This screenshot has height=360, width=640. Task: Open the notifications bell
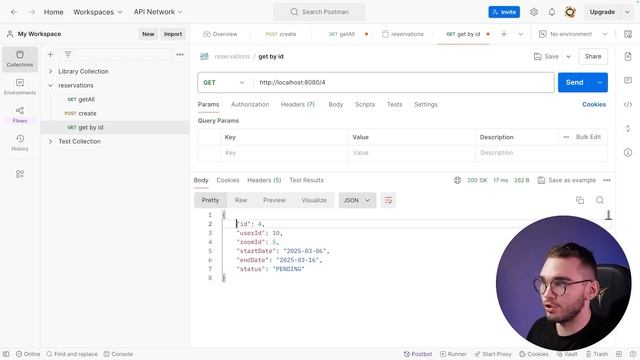[552, 12]
